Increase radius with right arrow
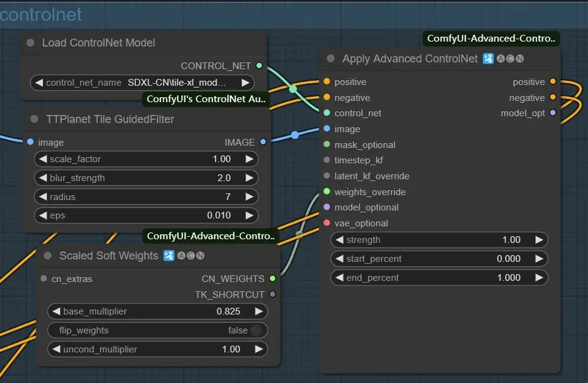The height and width of the screenshot is (383, 588). 249,196
